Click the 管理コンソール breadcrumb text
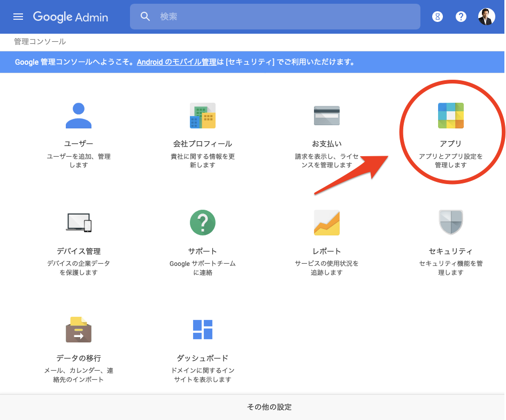The image size is (506, 420). pyautogui.click(x=40, y=42)
